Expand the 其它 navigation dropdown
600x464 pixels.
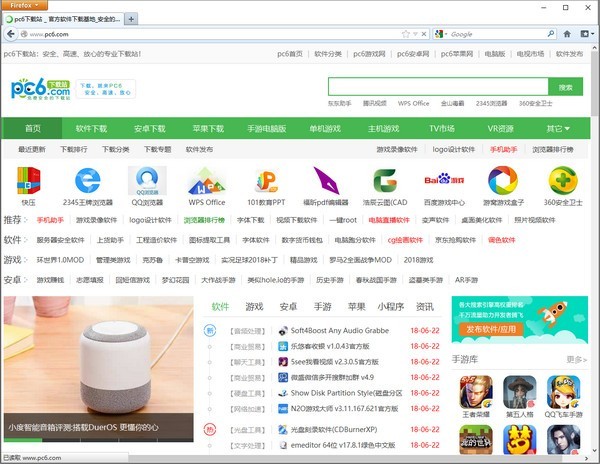tap(560, 129)
